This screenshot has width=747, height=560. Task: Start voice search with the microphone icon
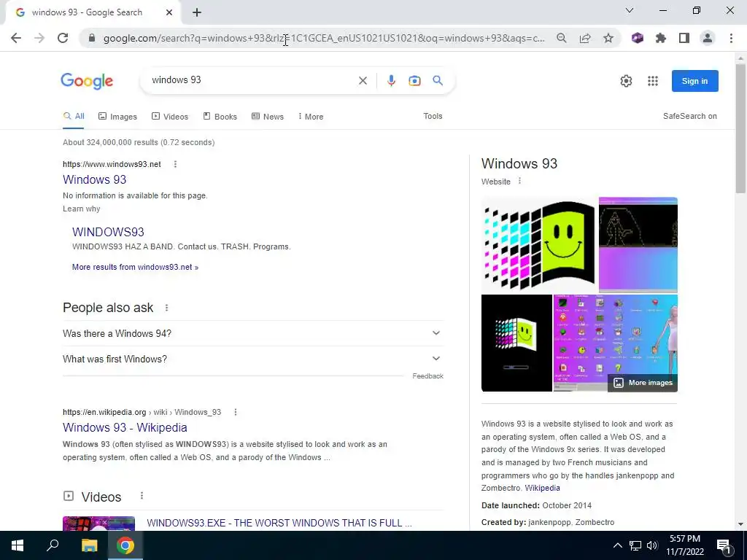tap(391, 80)
